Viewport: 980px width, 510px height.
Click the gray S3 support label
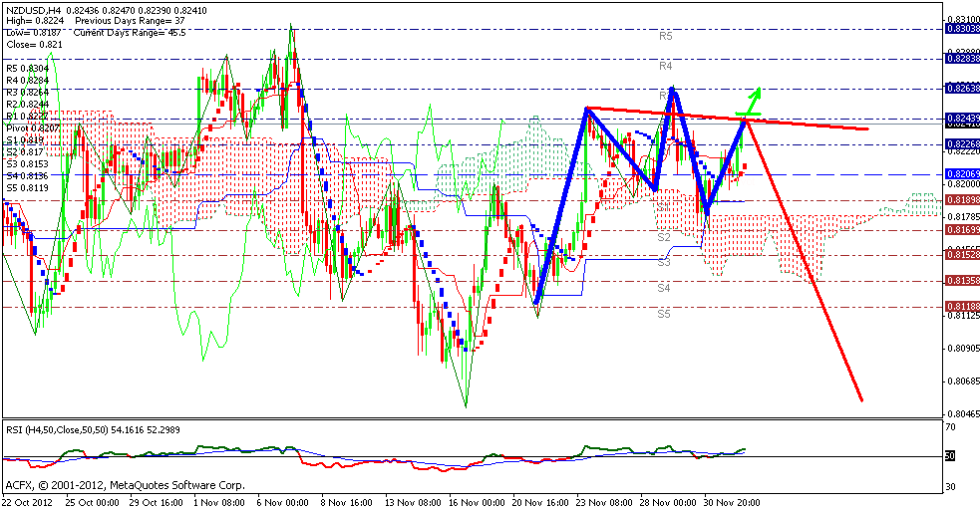tap(663, 262)
